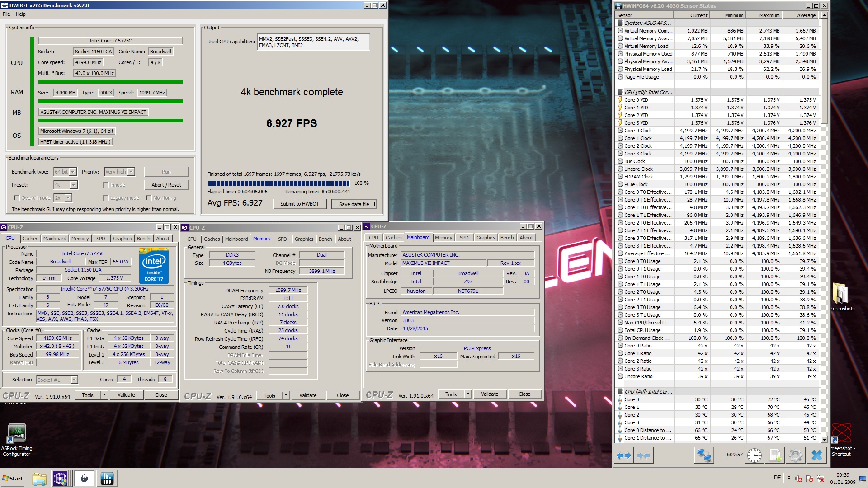Switch to SPD tab in Memory CPU-Z window
Viewport: 868px width, 488px height.
click(283, 239)
